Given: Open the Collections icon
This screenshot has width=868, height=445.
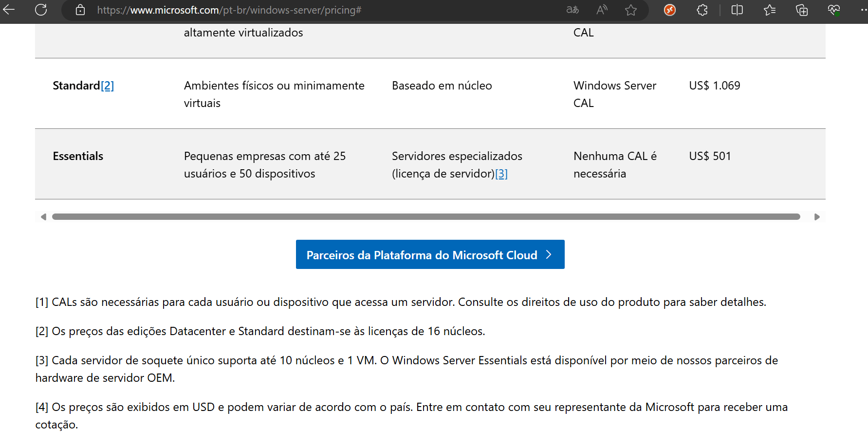Looking at the screenshot, I should (802, 10).
